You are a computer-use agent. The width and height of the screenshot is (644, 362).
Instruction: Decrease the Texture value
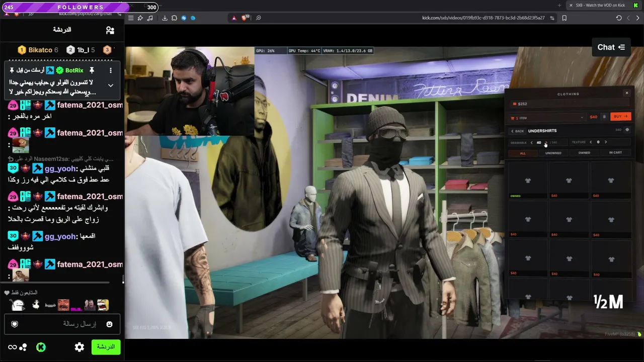pos(591,142)
